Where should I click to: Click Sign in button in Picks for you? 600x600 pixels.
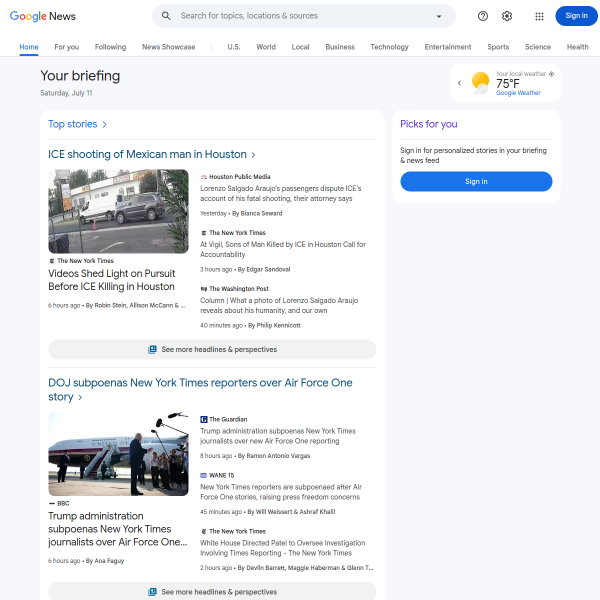click(x=476, y=181)
